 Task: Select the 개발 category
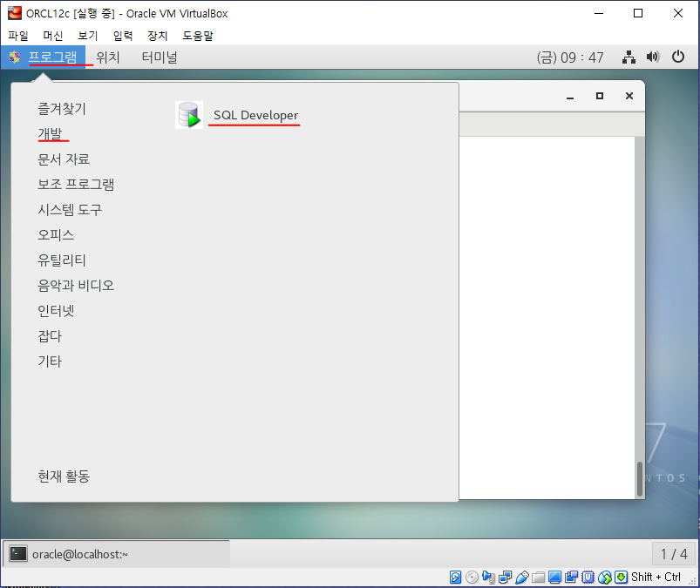pyautogui.click(x=50, y=134)
